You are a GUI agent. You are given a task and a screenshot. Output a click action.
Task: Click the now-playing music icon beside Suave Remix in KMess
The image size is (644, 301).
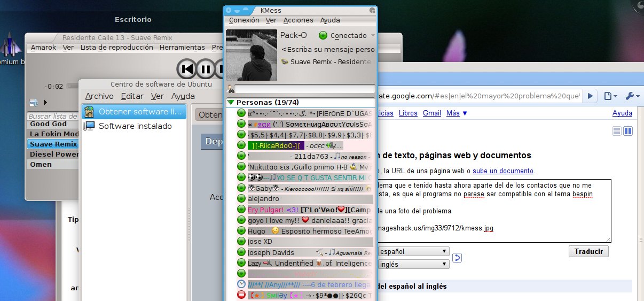coord(285,62)
